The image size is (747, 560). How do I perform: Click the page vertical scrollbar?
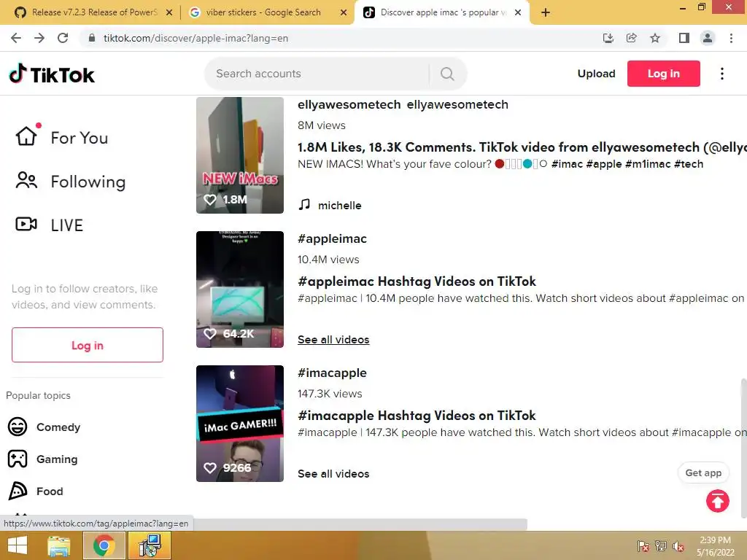[743, 448]
